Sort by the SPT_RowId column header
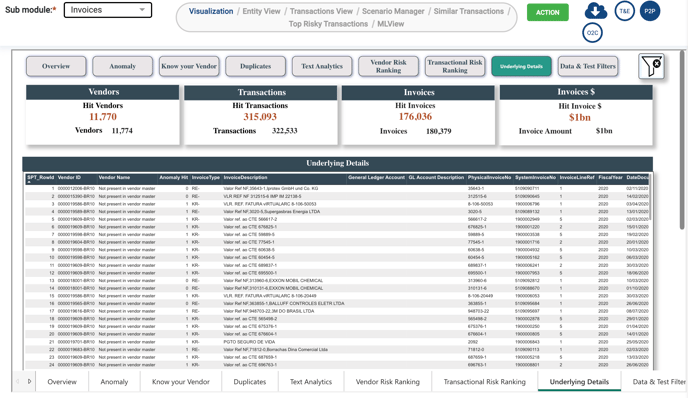 click(40, 178)
